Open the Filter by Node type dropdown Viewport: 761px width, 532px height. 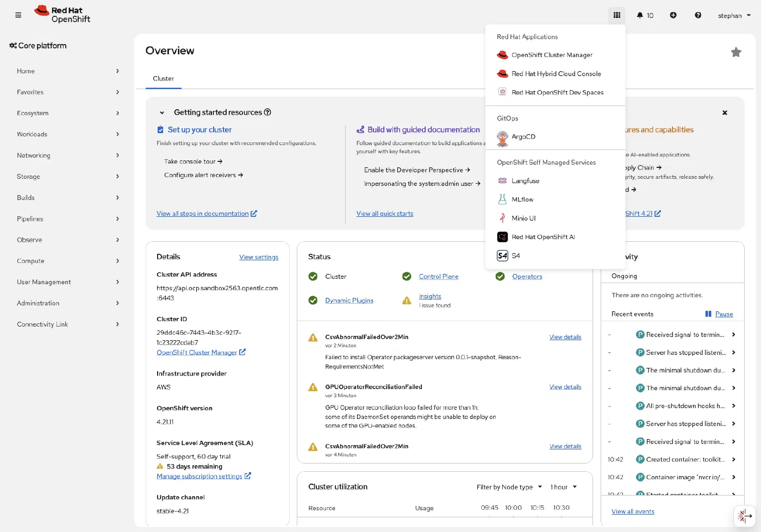click(509, 487)
